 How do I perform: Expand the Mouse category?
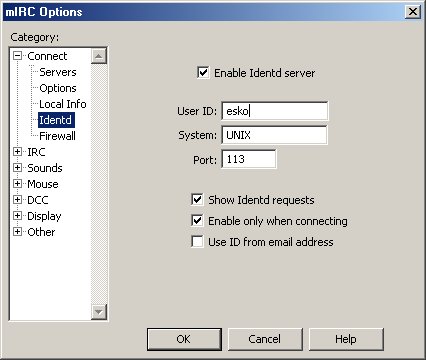point(17,184)
